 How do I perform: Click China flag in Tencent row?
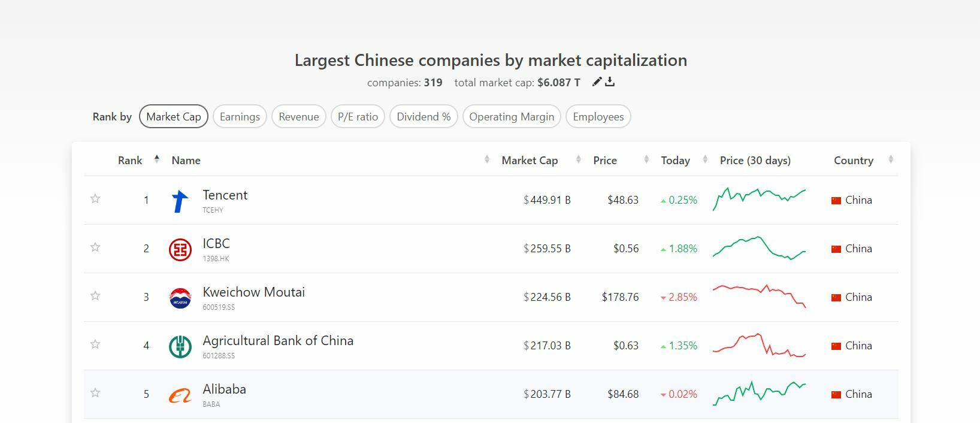pos(836,201)
